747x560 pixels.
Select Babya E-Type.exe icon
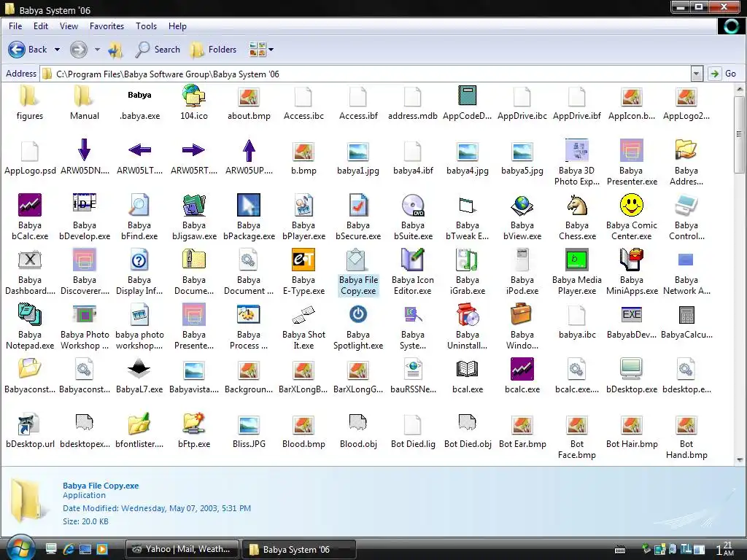(303, 260)
